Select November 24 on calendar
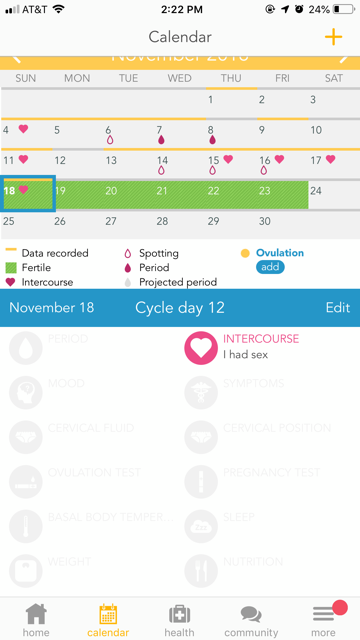360x640 pixels. coord(334,195)
